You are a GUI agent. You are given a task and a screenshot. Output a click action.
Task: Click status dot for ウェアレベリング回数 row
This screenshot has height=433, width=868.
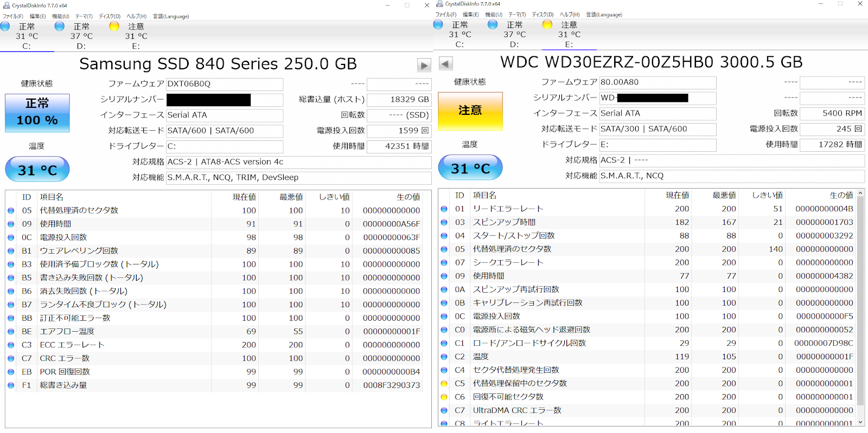click(x=11, y=251)
